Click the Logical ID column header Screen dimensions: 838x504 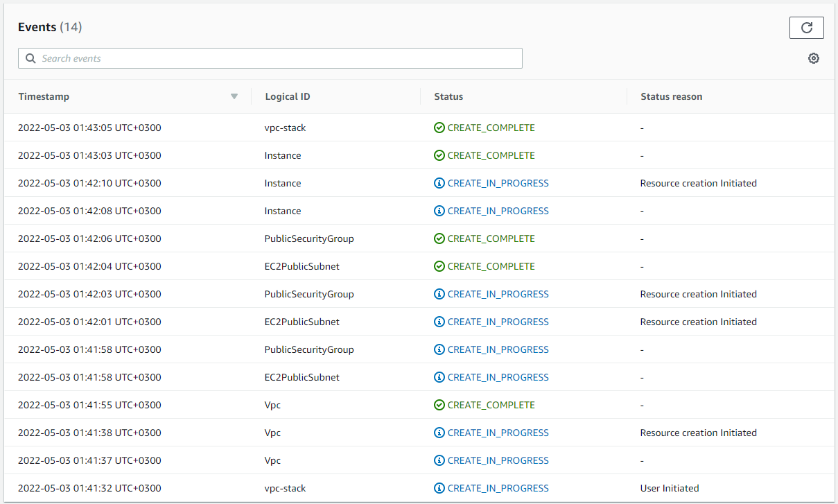288,96
